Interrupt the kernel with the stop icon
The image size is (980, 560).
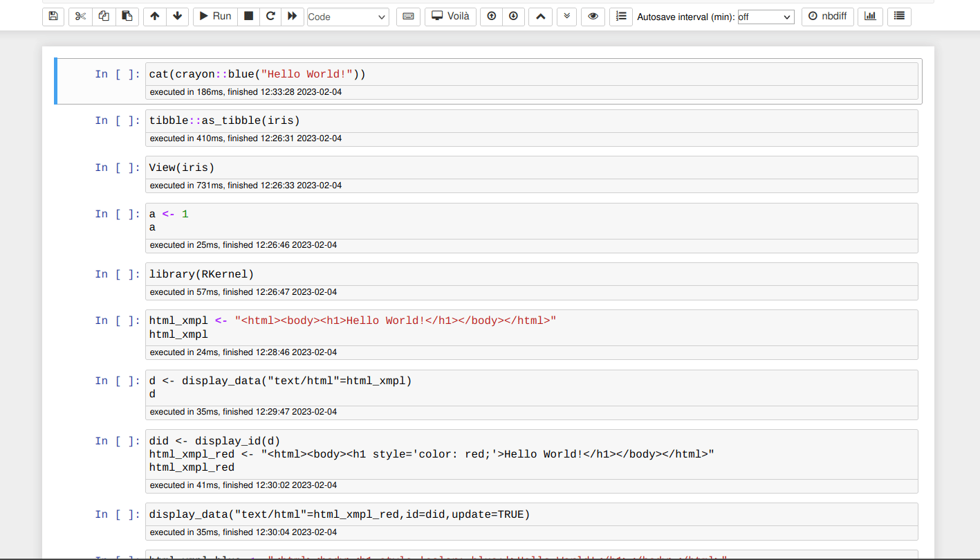click(248, 16)
